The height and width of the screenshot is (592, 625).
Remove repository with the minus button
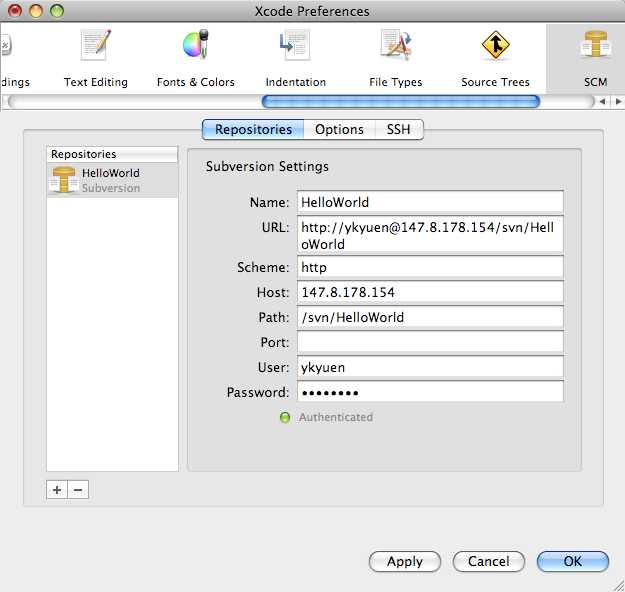pos(77,490)
